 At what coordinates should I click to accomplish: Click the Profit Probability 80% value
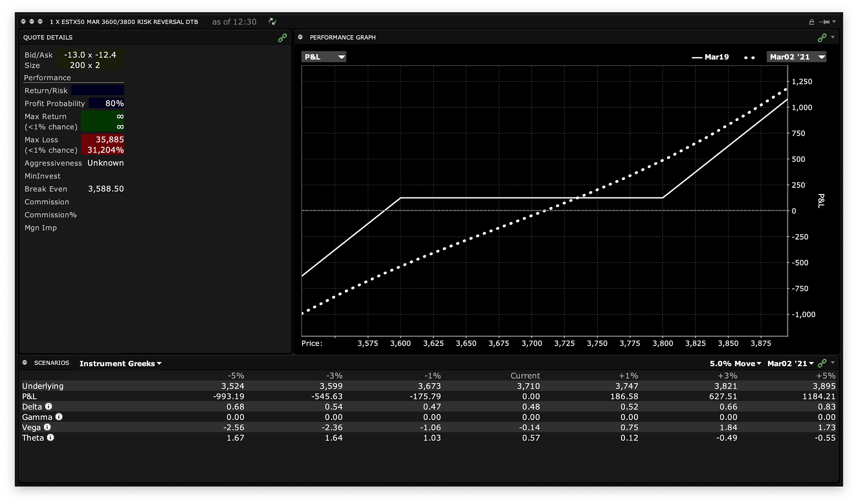(x=114, y=103)
